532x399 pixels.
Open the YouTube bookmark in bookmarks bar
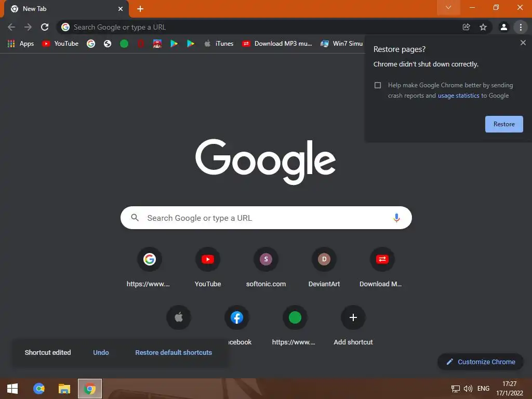point(60,44)
